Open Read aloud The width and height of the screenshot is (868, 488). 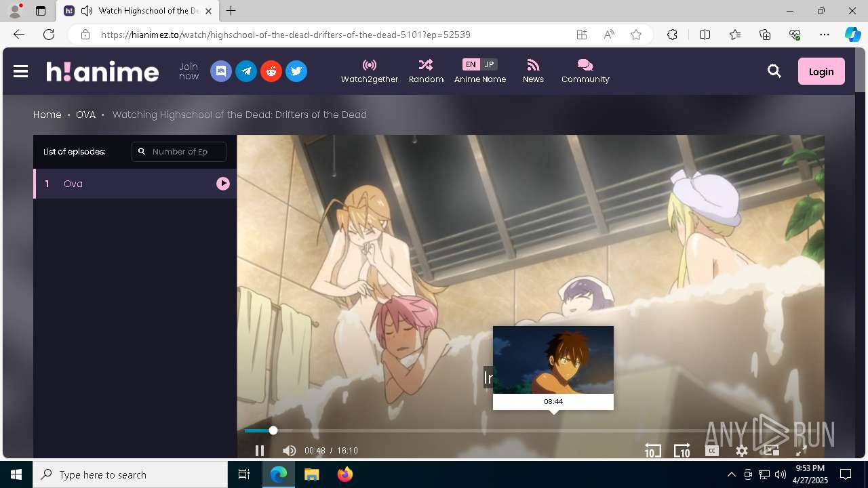[x=609, y=35]
